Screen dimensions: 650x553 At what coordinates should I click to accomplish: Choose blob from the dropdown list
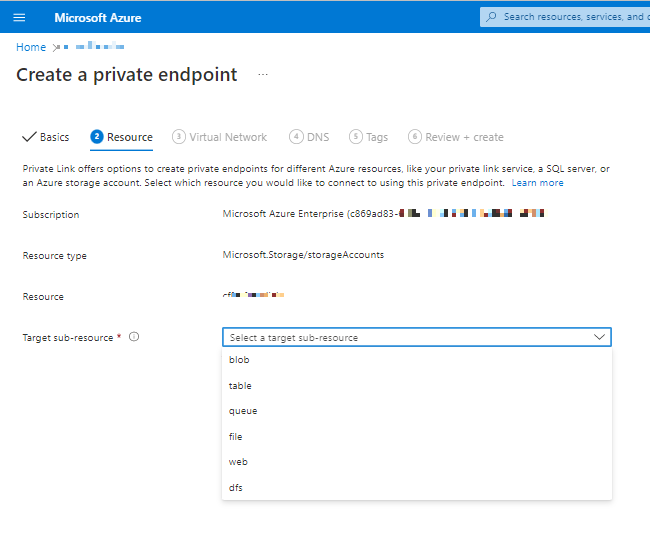pos(417,360)
